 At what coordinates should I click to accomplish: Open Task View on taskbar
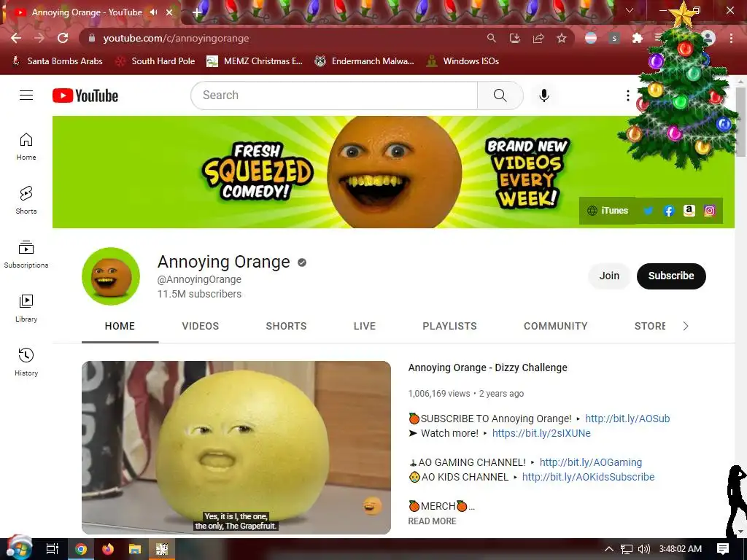click(x=52, y=549)
